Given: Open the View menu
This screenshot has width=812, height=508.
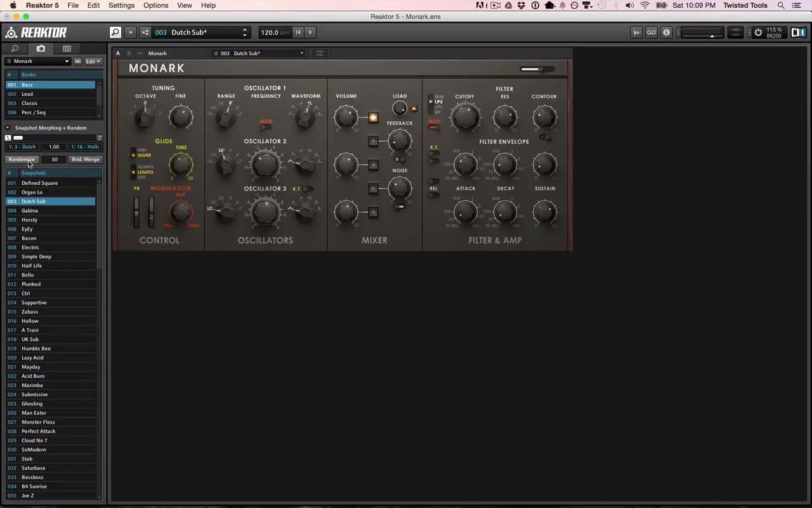Looking at the screenshot, I should tap(185, 5).
